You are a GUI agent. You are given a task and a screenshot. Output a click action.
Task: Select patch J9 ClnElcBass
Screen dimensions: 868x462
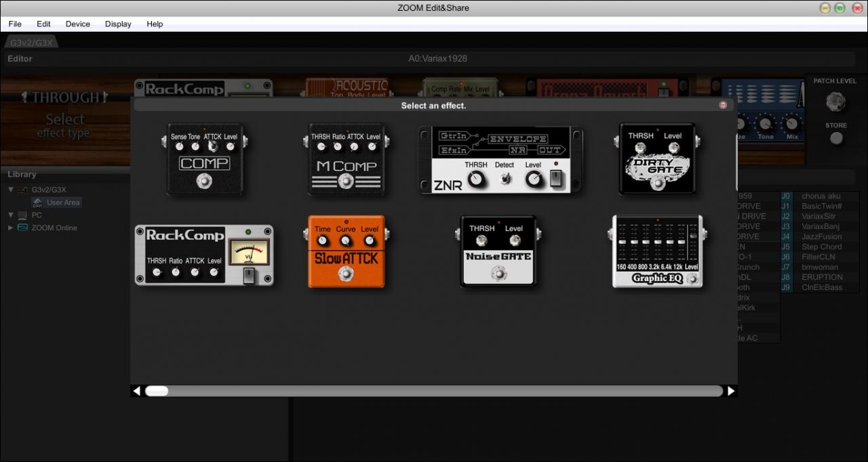point(821,287)
